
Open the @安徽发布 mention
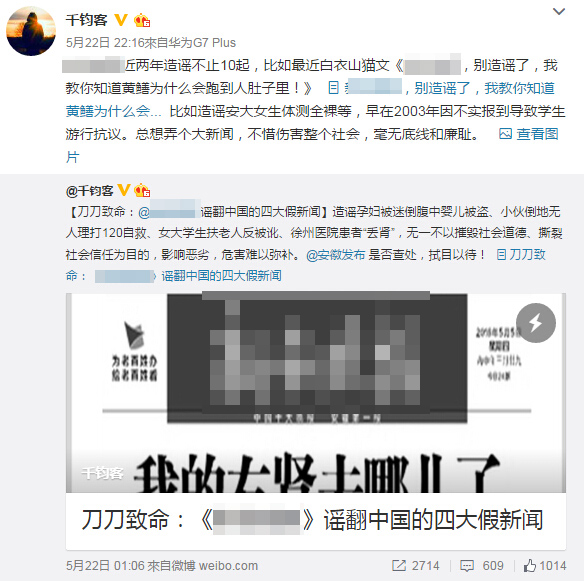tap(336, 255)
